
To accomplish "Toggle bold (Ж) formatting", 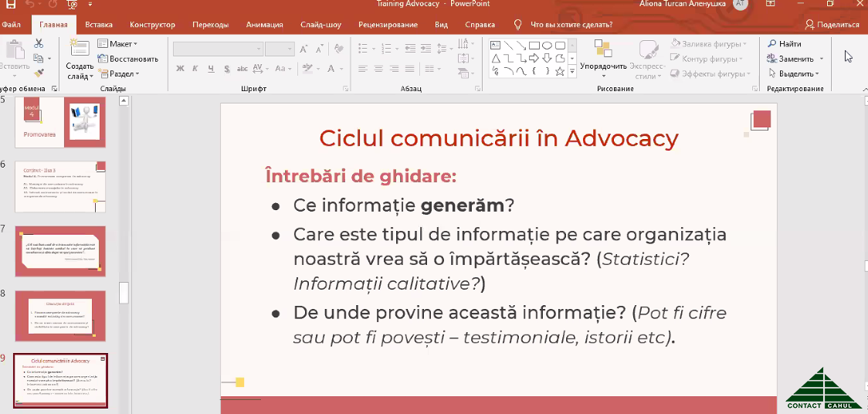I will [x=178, y=69].
